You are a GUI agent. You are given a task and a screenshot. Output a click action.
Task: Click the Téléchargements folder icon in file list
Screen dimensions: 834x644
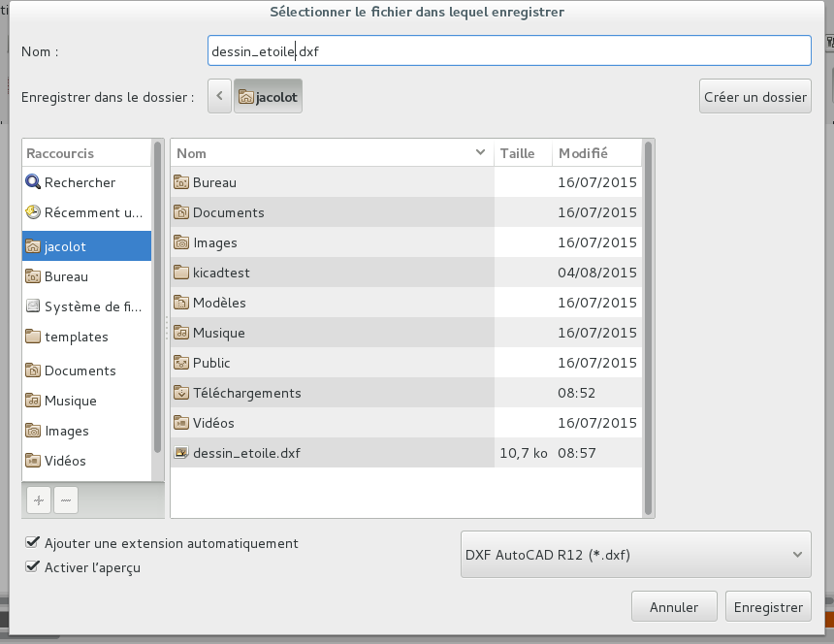[x=181, y=393]
